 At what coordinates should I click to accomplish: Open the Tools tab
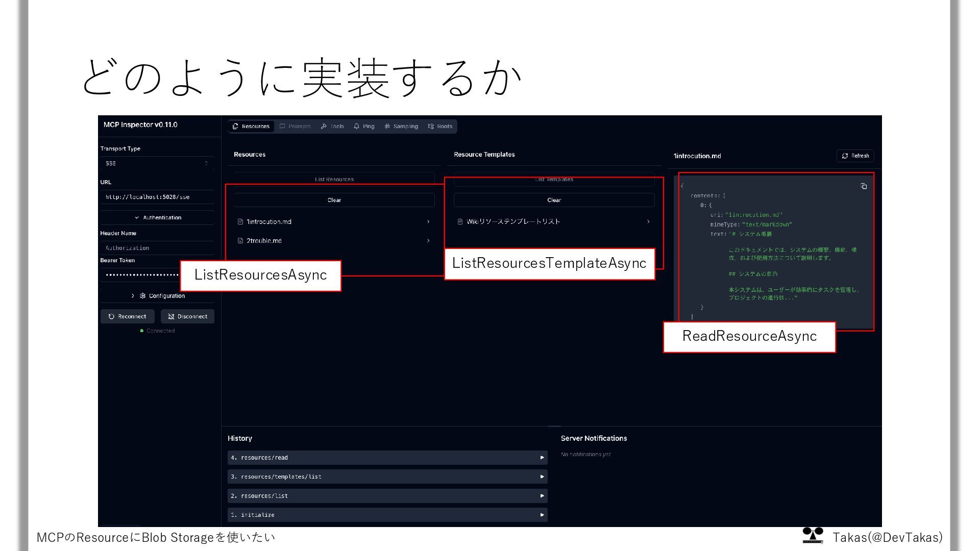pyautogui.click(x=332, y=127)
